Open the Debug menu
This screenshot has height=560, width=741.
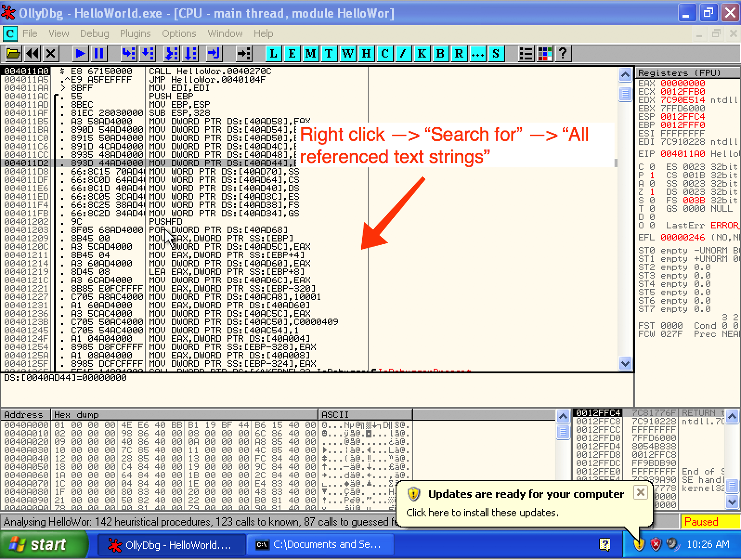point(94,33)
